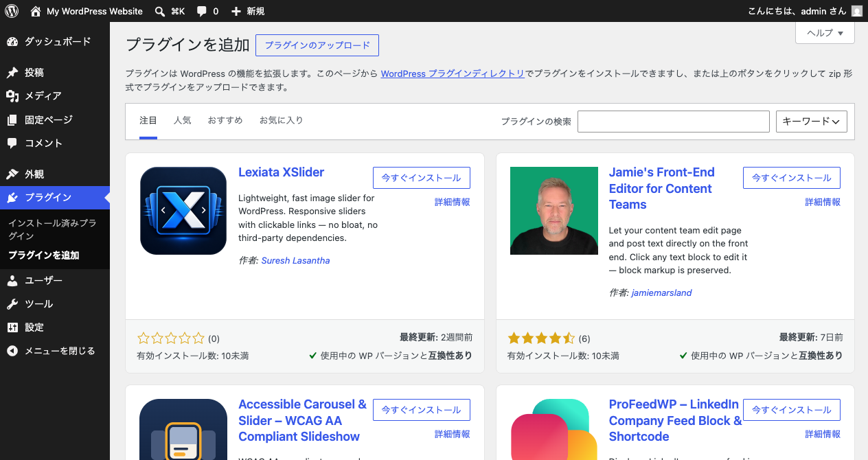Open the search icon in admin bar
868x460 pixels.
tap(160, 11)
